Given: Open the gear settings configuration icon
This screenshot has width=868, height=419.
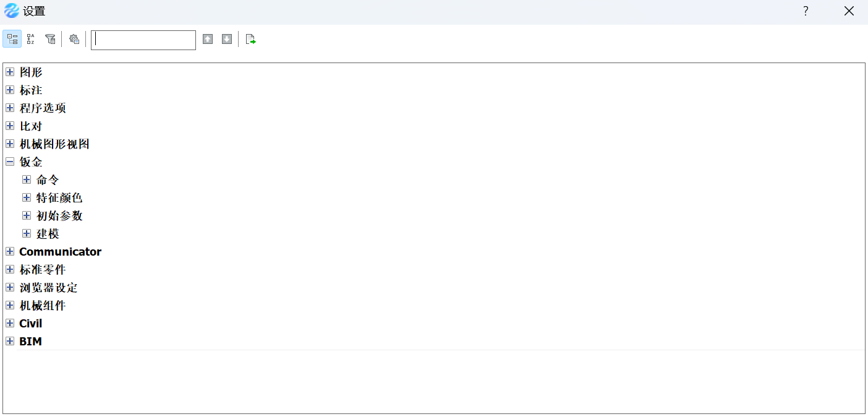Looking at the screenshot, I should click(74, 39).
